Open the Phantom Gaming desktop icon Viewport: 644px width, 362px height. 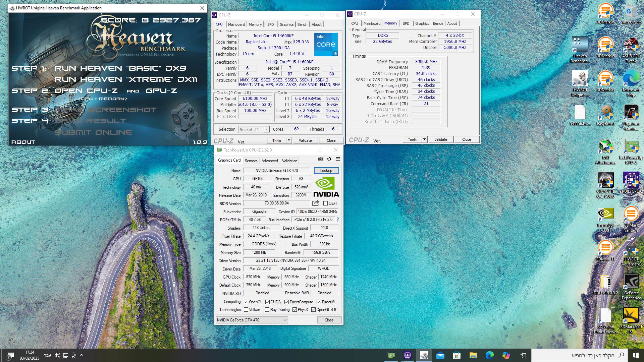coord(631,117)
